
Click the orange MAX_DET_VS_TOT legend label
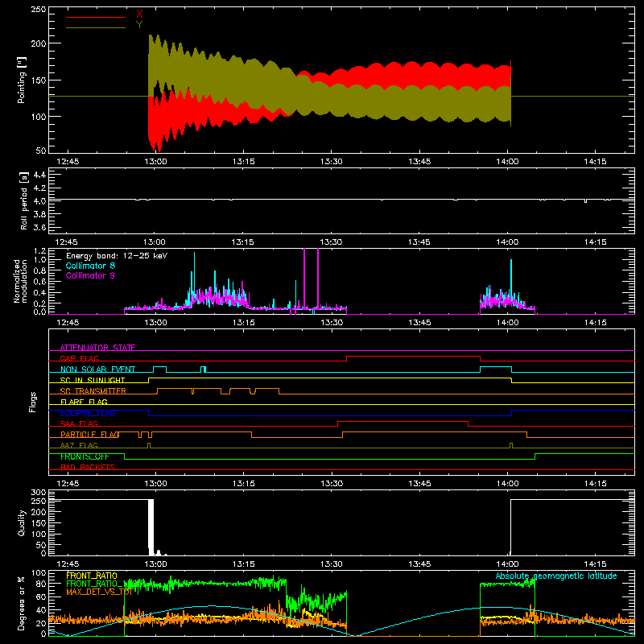click(x=99, y=592)
